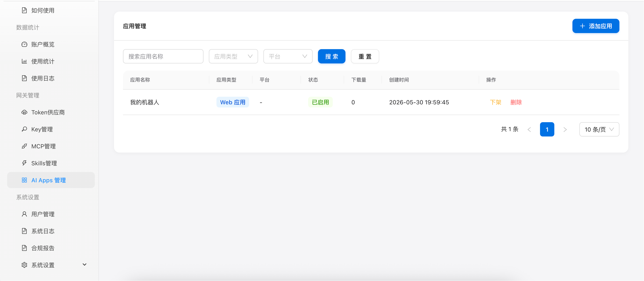The height and width of the screenshot is (281, 644).
Task: Click the key icon beside Key管理
Action: click(24, 129)
